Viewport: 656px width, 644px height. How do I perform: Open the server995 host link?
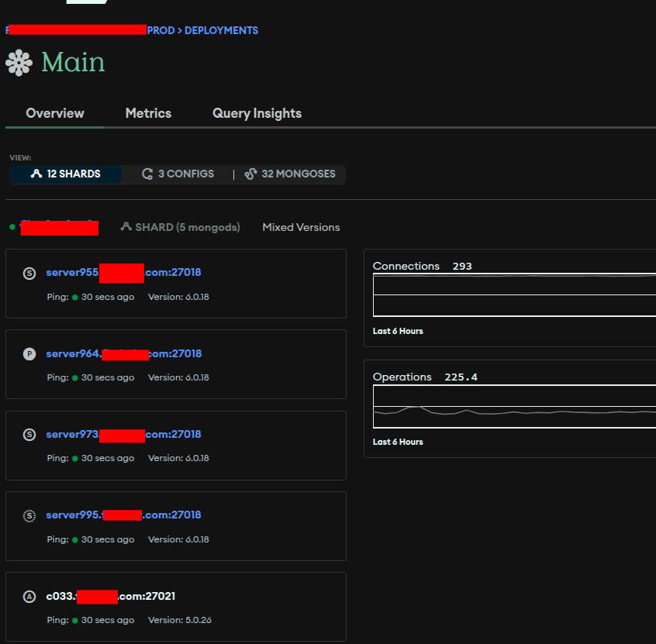pyautogui.click(x=123, y=515)
